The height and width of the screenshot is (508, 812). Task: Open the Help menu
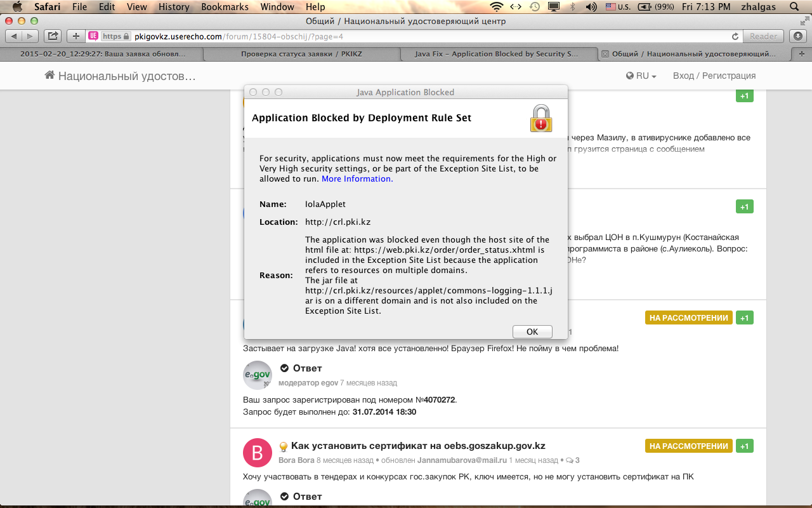315,7
